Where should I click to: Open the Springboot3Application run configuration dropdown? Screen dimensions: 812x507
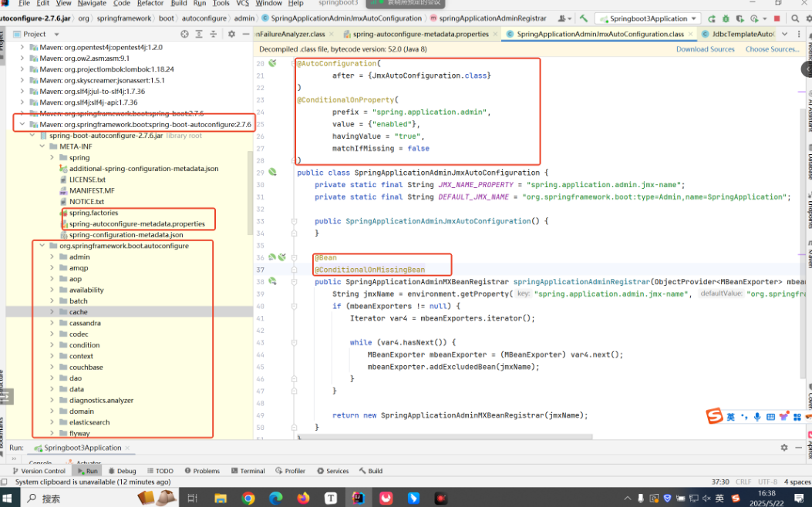coord(647,18)
